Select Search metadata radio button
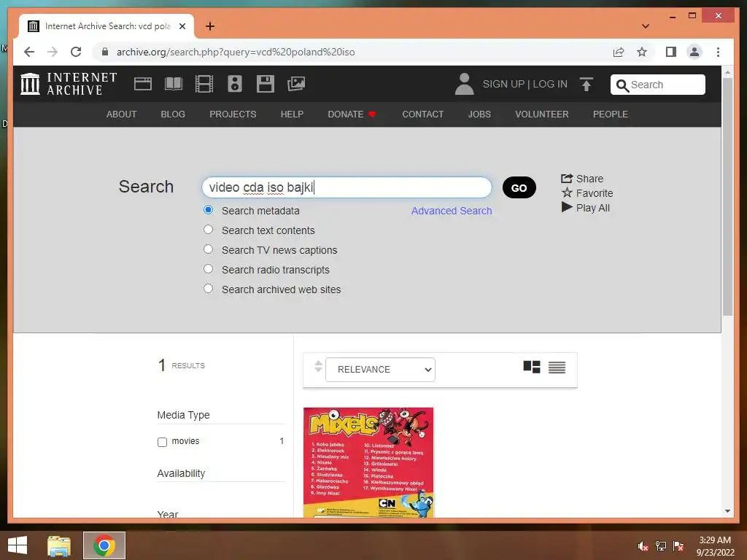Viewport: 747px width, 560px height. 208,209
